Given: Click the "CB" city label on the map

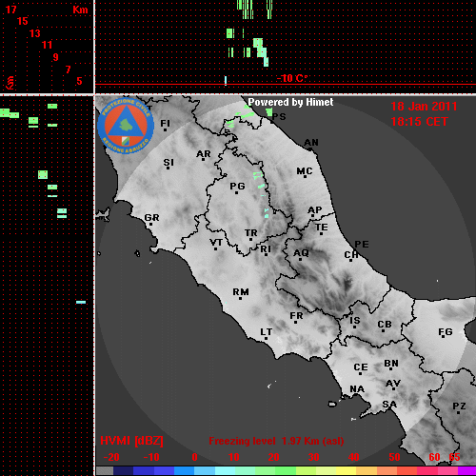Looking at the screenshot, I should pyautogui.click(x=385, y=325).
